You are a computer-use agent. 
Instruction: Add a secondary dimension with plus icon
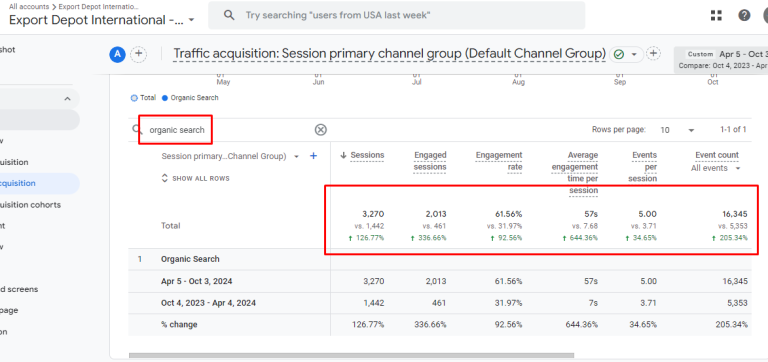click(314, 156)
